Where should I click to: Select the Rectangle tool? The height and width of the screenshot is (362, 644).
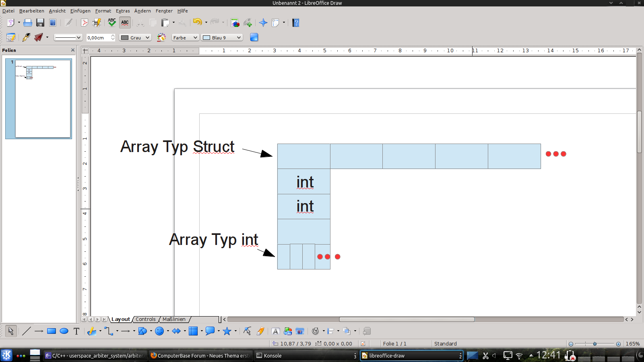point(52,331)
